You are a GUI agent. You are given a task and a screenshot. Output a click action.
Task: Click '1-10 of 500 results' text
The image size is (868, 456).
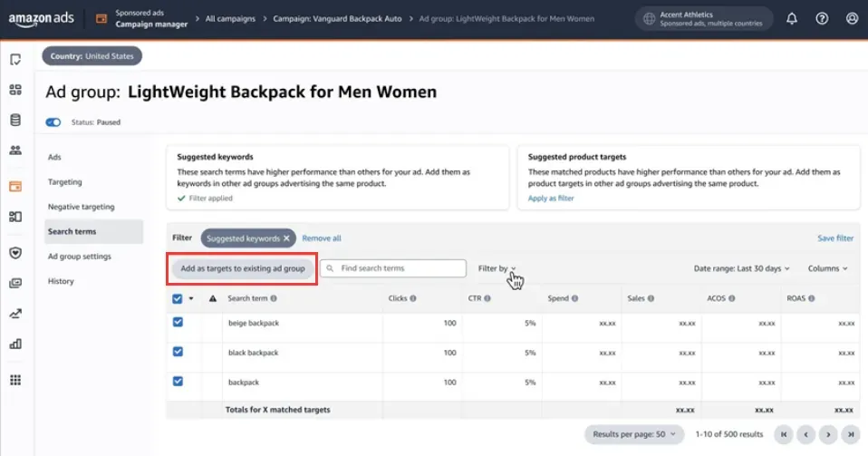pos(729,434)
